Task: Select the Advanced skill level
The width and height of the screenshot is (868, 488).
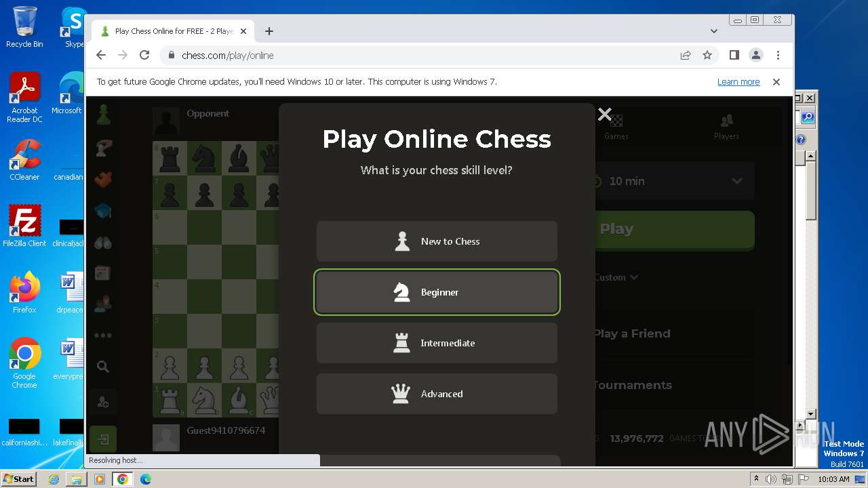Action: [x=437, y=394]
